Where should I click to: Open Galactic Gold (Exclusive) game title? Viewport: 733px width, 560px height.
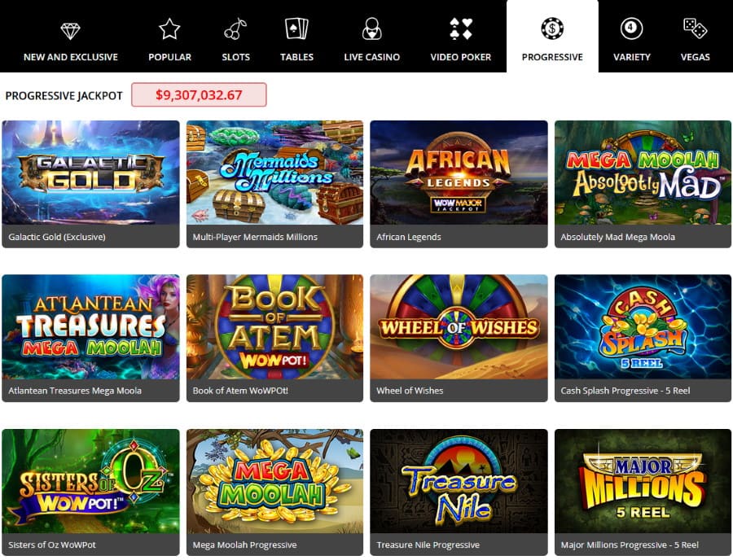point(56,237)
